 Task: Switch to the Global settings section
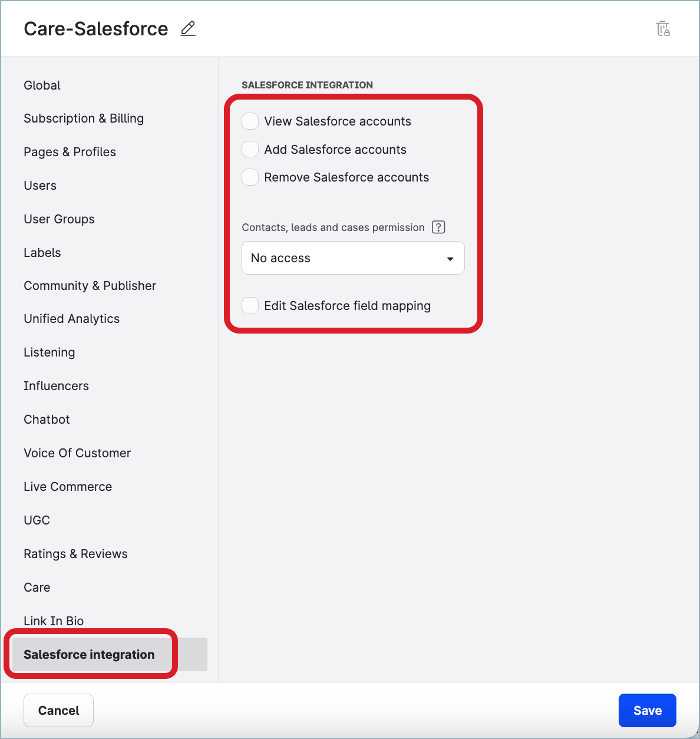pyautogui.click(x=42, y=85)
